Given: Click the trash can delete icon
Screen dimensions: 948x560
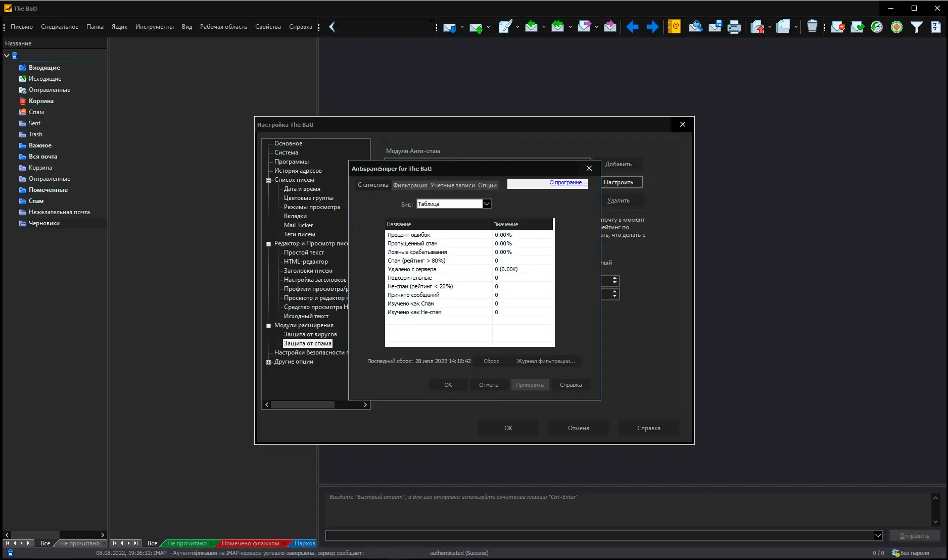Looking at the screenshot, I should click(812, 27).
